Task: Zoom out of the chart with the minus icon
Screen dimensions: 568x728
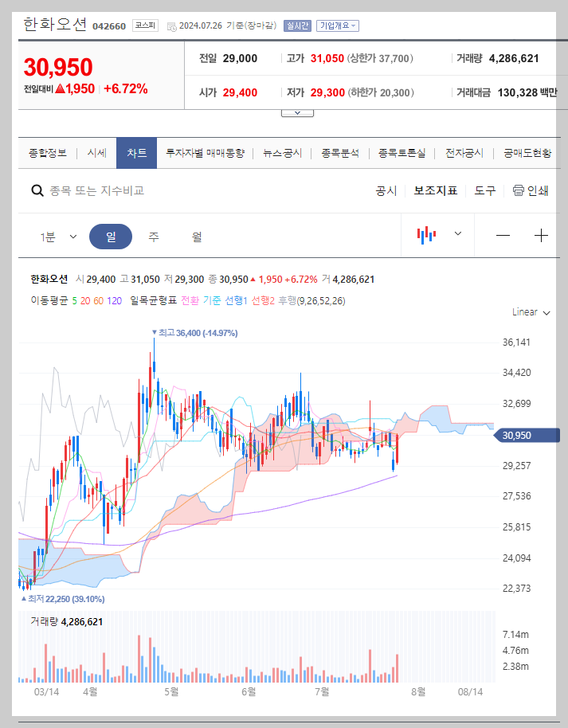Action: [503, 234]
